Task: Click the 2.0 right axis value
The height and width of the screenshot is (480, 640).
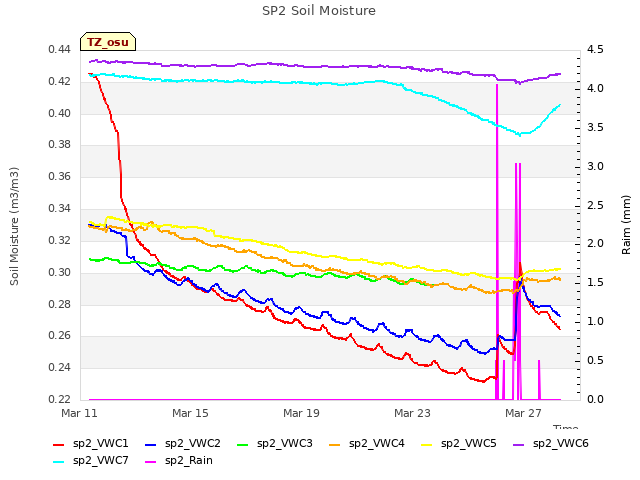Action: point(595,244)
